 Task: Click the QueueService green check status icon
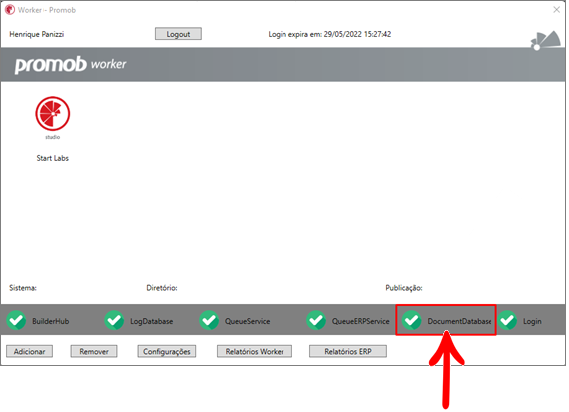209,321
